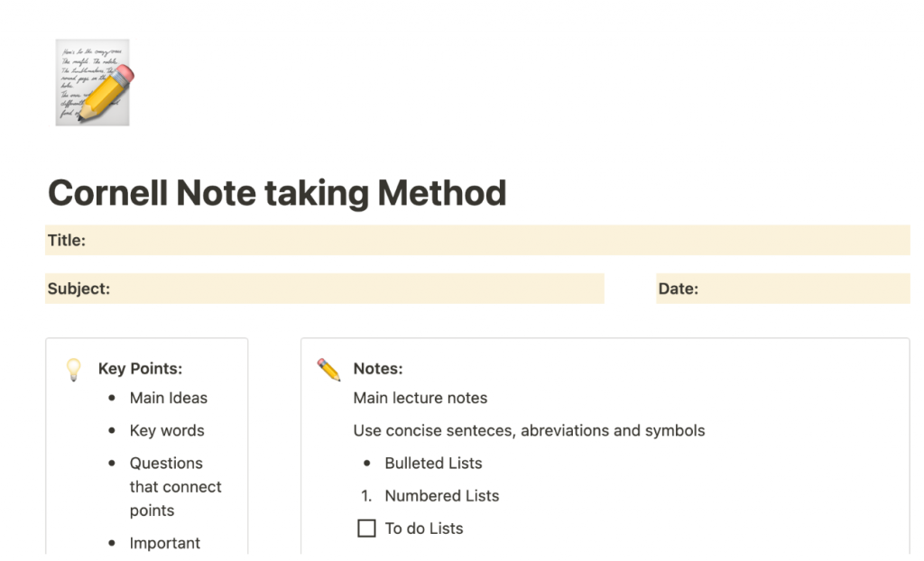Check the To do Lists checkbox
The width and height of the screenshot is (924, 561).
(x=366, y=529)
